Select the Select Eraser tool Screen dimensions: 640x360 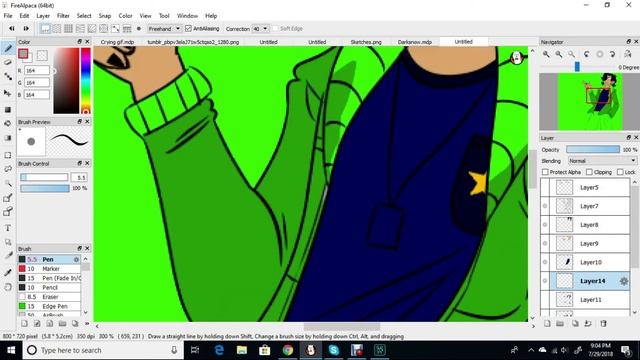(x=8, y=212)
